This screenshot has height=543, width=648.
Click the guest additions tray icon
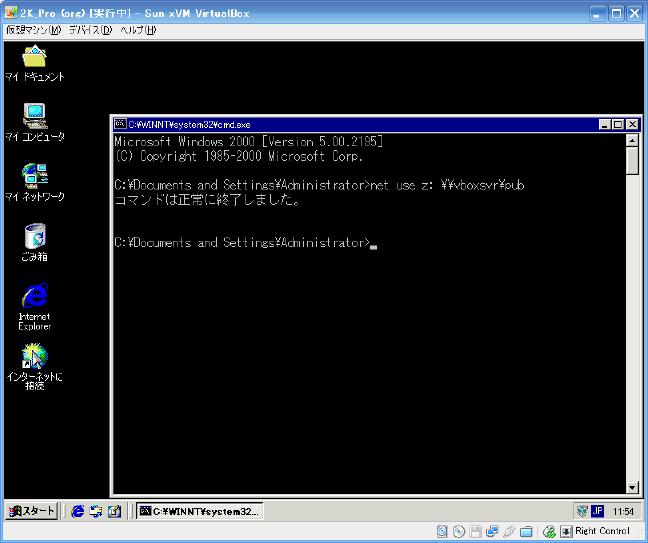pyautogui.click(x=582, y=511)
